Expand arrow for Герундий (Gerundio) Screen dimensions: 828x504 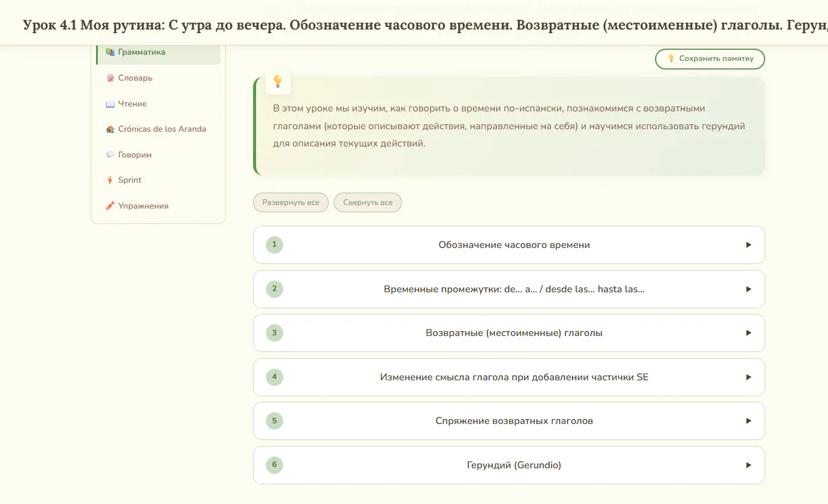749,465
